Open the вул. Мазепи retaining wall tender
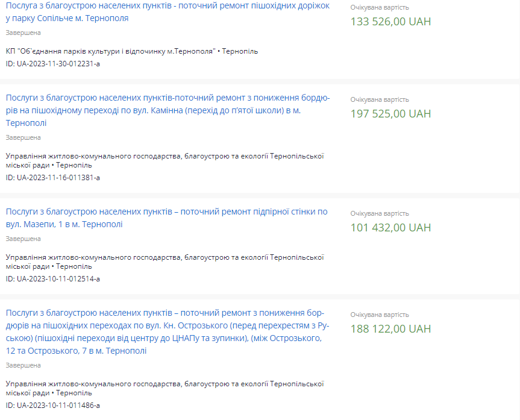The height and width of the screenshot is (420, 520). [x=166, y=218]
